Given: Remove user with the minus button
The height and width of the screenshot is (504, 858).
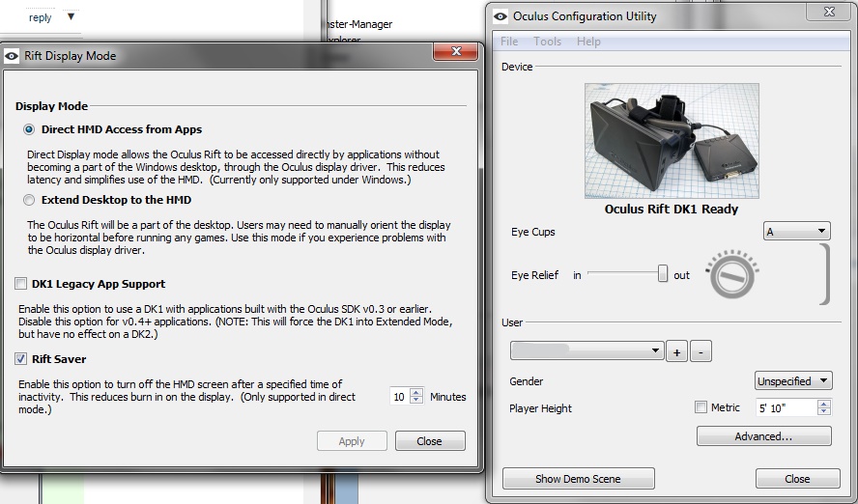Looking at the screenshot, I should click(701, 352).
